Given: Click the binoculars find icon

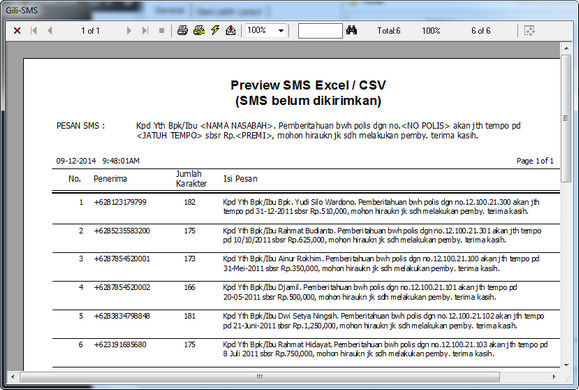Looking at the screenshot, I should click(x=352, y=30).
